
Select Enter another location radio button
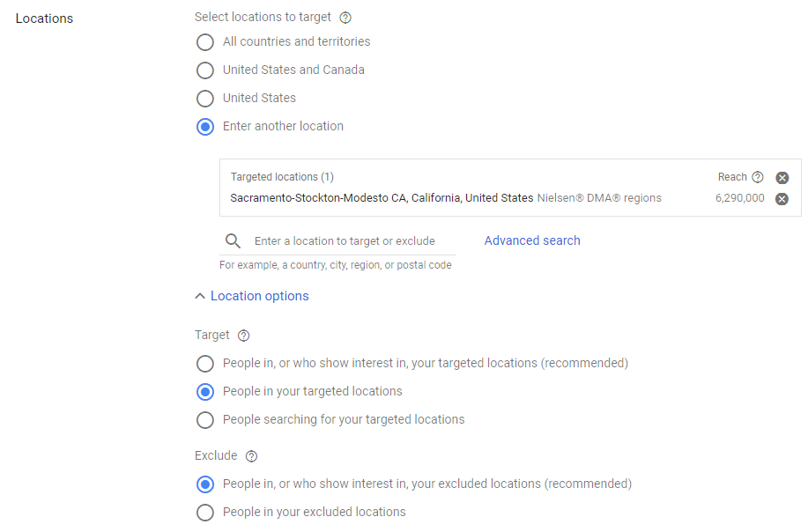(x=205, y=127)
